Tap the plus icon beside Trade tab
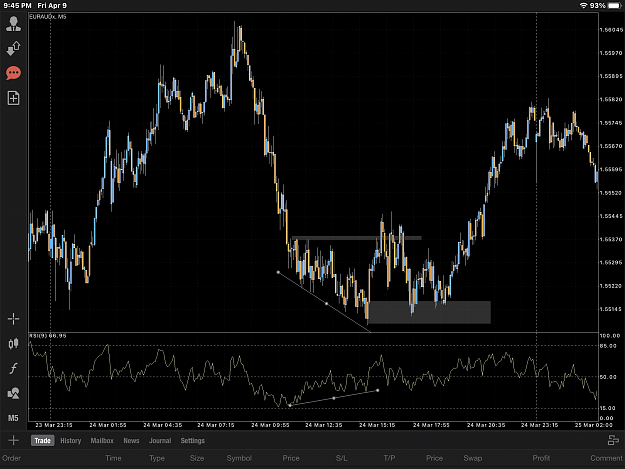The height and width of the screenshot is (469, 625). 13,440
